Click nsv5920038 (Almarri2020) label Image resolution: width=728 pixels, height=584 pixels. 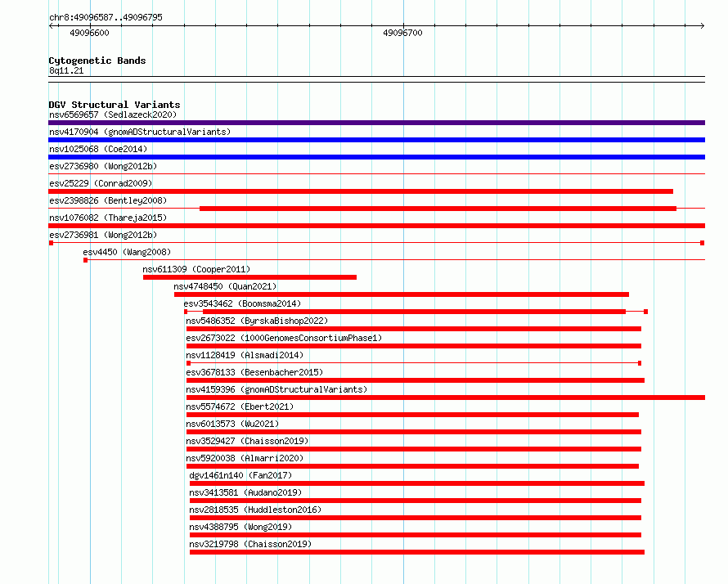click(x=245, y=458)
